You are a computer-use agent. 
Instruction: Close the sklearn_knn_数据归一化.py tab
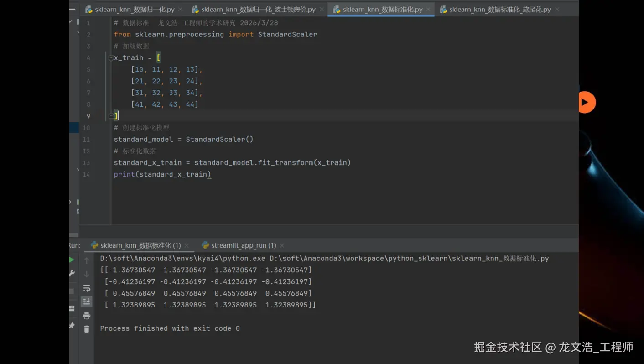pos(180,10)
